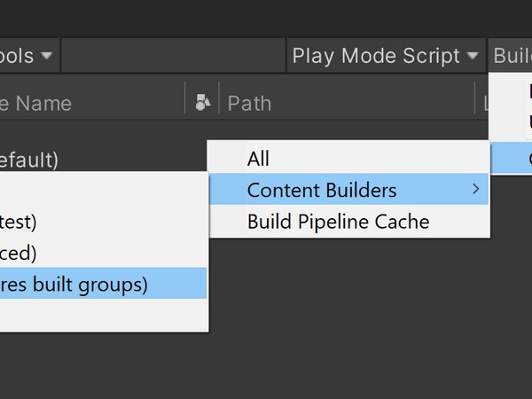
Task: Select submenu entry ending in "test)"
Action: (22, 222)
